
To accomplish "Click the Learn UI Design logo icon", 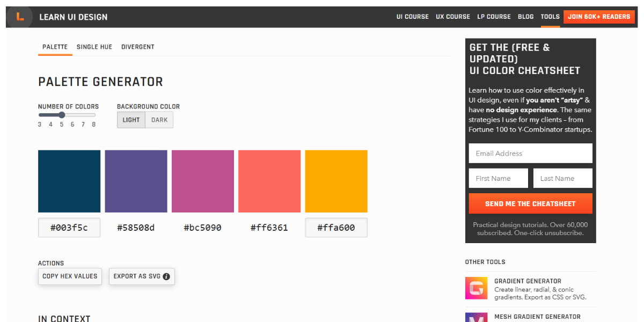I will click(20, 17).
